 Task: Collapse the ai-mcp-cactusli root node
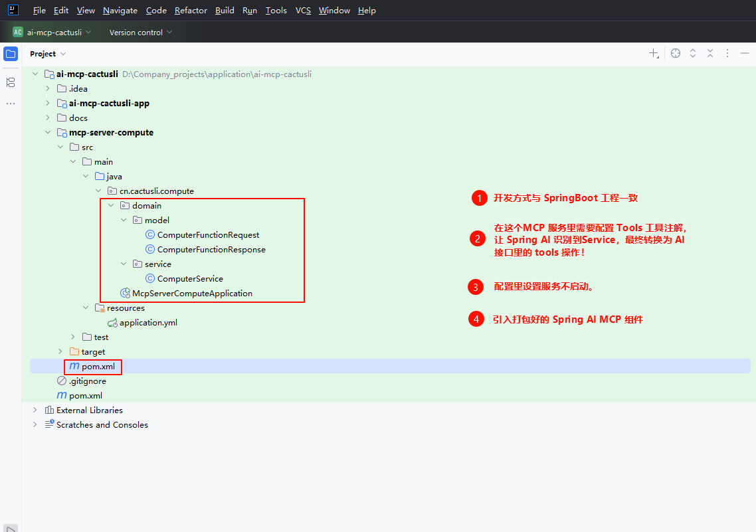35,74
